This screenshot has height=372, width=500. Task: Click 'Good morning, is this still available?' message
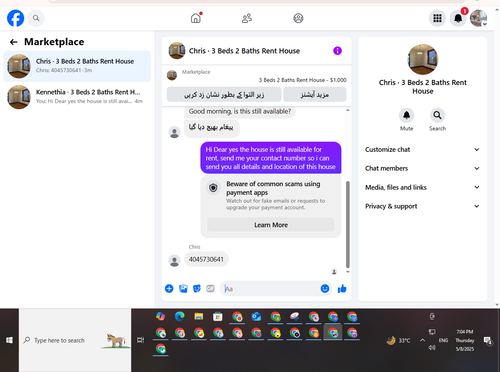click(x=240, y=111)
